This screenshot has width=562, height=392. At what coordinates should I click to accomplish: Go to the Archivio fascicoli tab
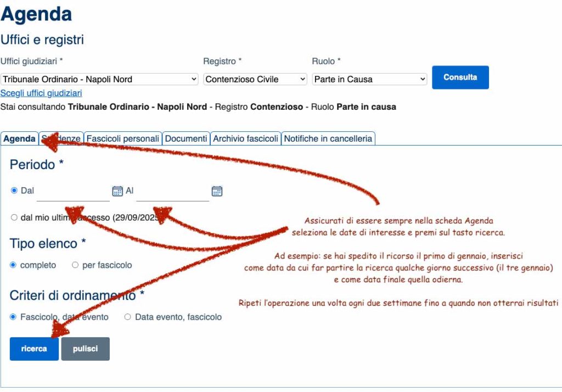[245, 139]
